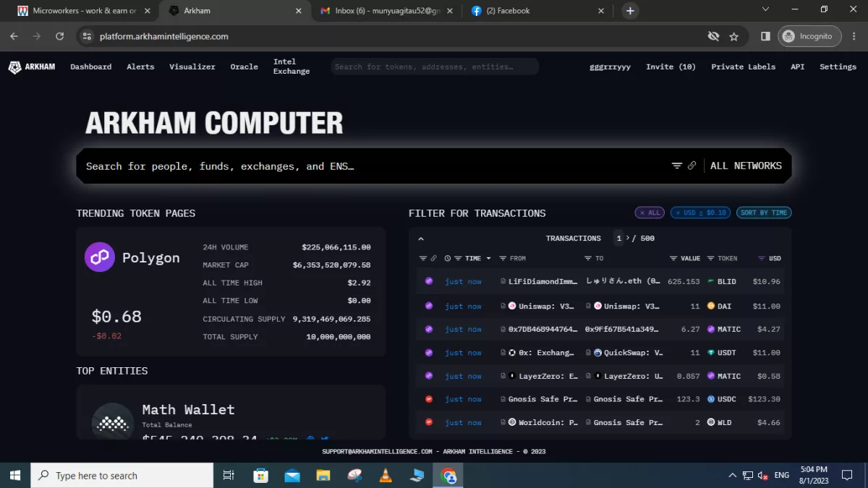Click the link icon in main search bar
This screenshot has height=488, width=868.
pyautogui.click(x=692, y=166)
